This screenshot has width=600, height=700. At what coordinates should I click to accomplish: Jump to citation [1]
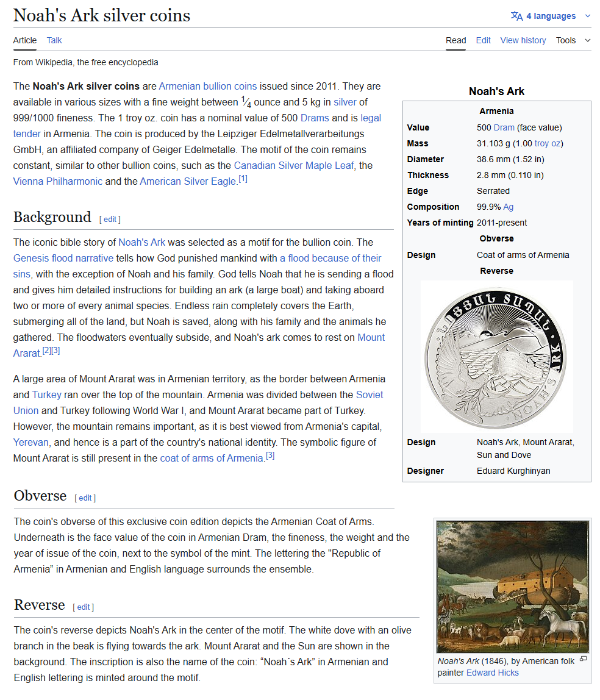pos(243,179)
